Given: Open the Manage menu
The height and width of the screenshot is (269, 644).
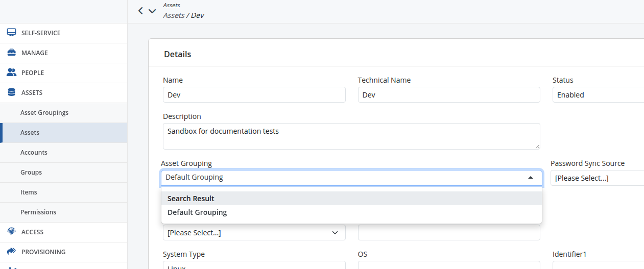Looking at the screenshot, I should point(63,53).
